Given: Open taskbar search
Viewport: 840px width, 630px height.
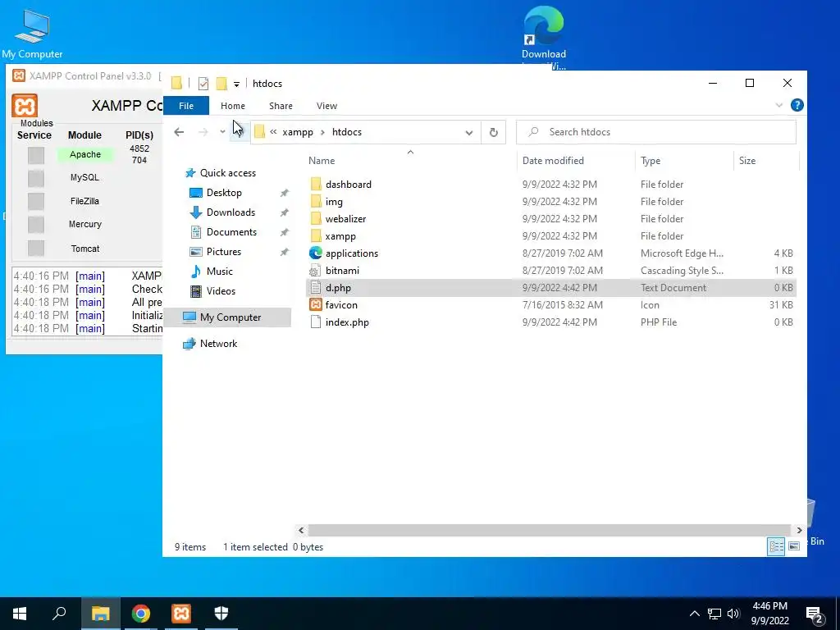Looking at the screenshot, I should point(59,613).
